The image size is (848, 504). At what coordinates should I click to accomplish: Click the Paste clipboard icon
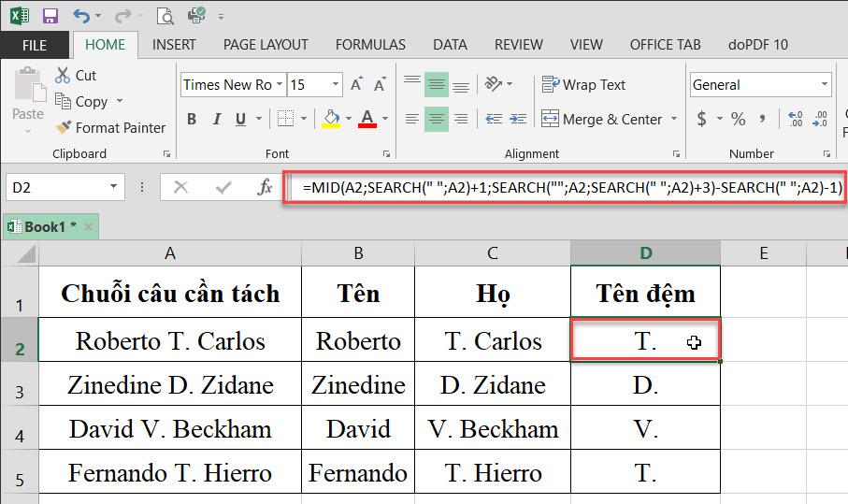(x=28, y=85)
